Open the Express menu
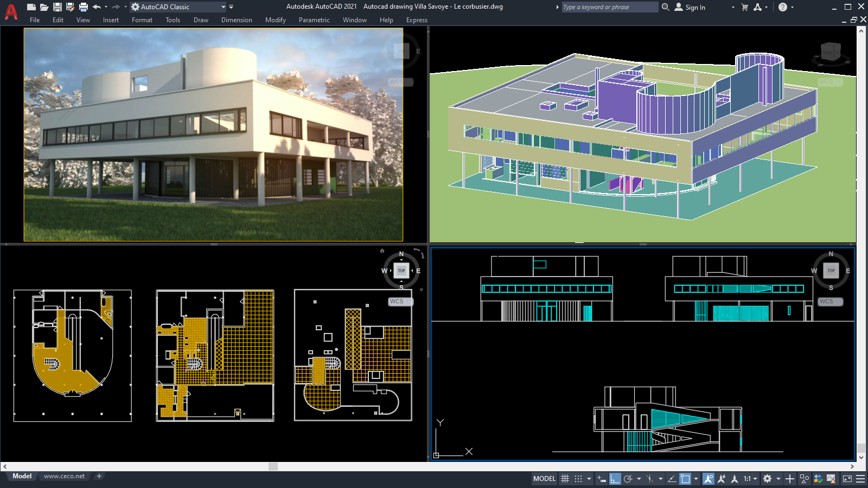The height and width of the screenshot is (488, 868). [x=417, y=20]
